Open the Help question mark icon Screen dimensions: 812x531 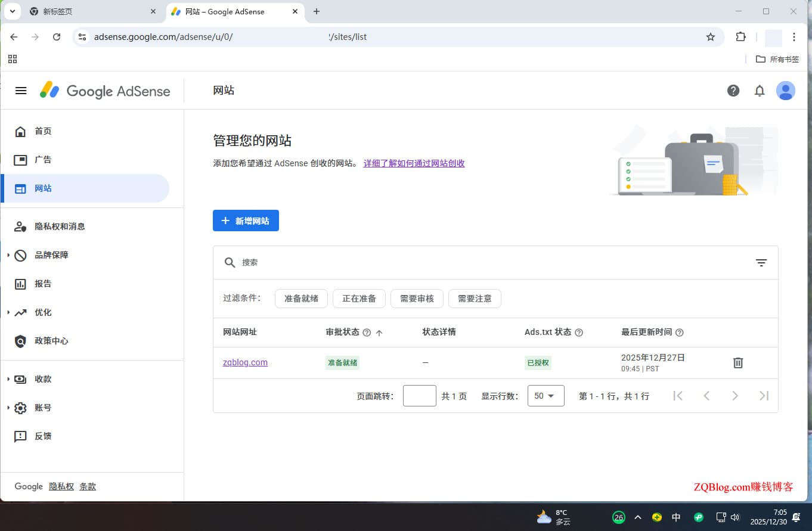pos(733,91)
